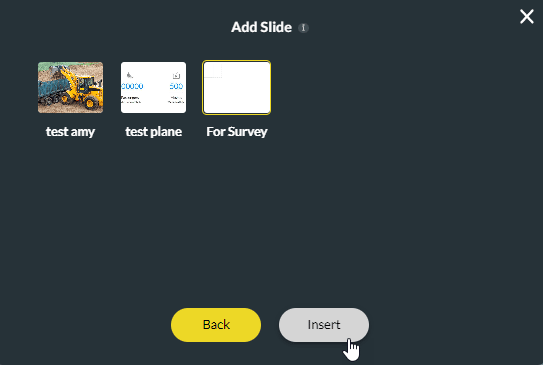Screen dimensions: 543x365
Task: Click the 500 figure in test plane thumbnail
Action: [176, 86]
